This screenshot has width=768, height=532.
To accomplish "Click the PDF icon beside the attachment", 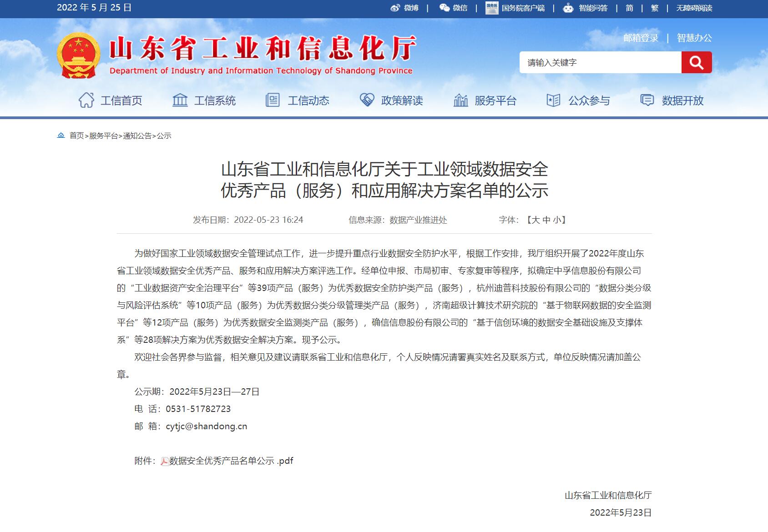I will pos(165,462).
